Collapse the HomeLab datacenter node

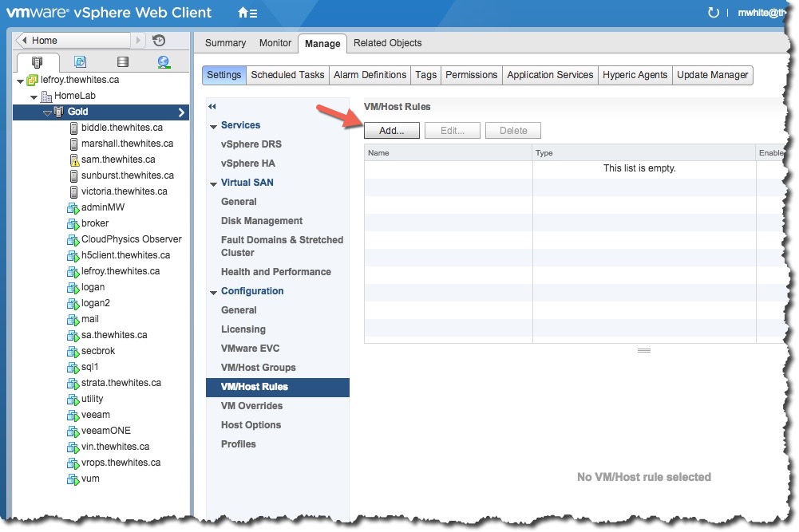(34, 97)
